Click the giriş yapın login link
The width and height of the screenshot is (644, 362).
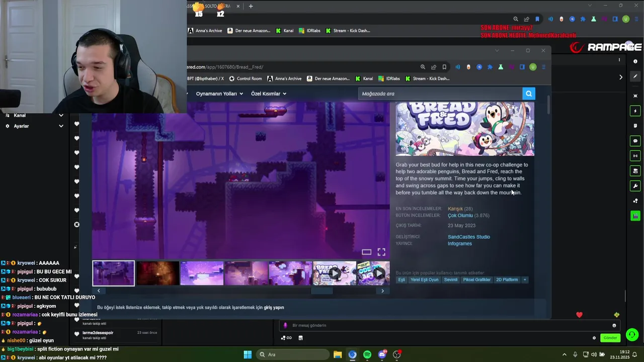pyautogui.click(x=274, y=308)
